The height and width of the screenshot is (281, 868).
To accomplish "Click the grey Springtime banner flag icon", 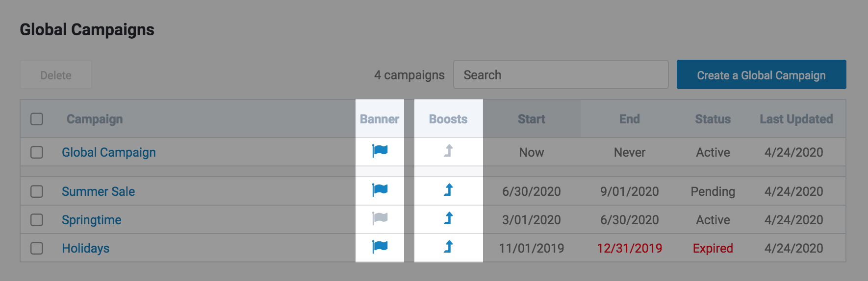I will click(x=380, y=218).
